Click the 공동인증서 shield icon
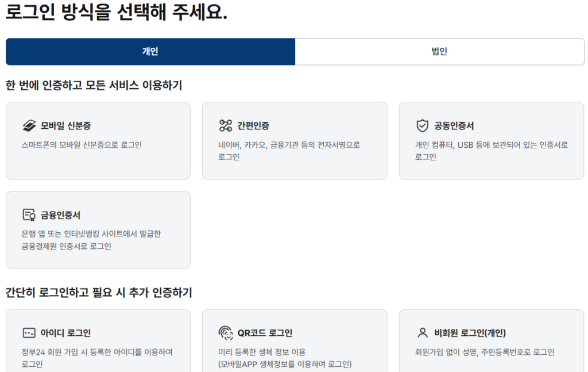The width and height of the screenshot is (588, 372). click(422, 126)
